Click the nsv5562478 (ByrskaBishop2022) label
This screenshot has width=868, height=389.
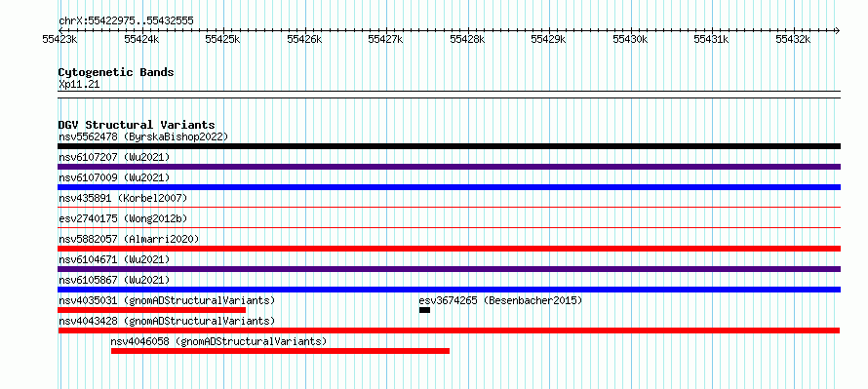tap(143, 136)
